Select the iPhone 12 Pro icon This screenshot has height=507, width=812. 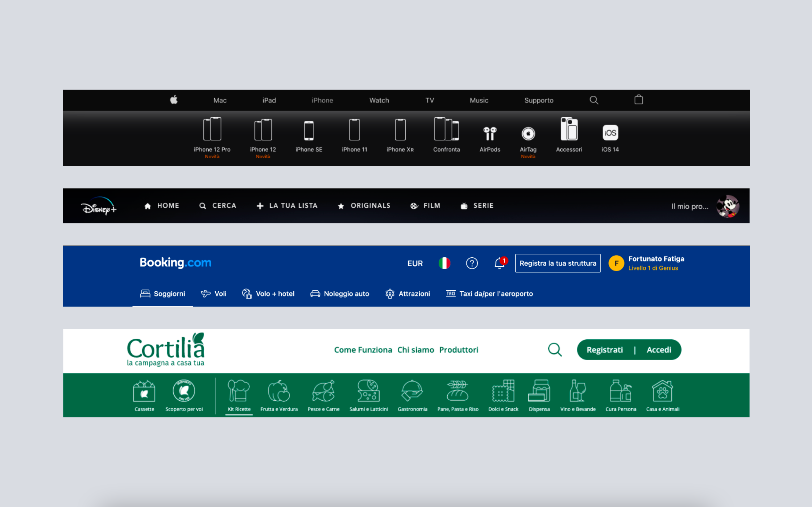(x=212, y=129)
